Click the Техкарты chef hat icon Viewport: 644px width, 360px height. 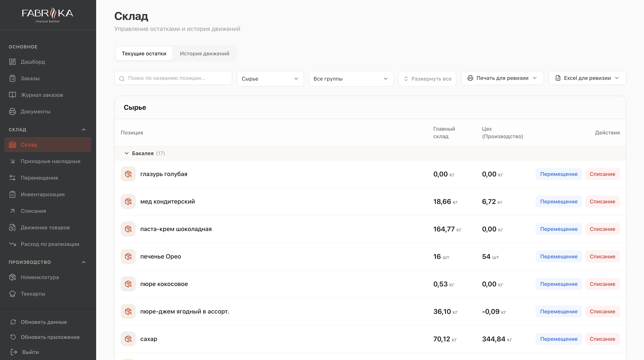pyautogui.click(x=12, y=294)
